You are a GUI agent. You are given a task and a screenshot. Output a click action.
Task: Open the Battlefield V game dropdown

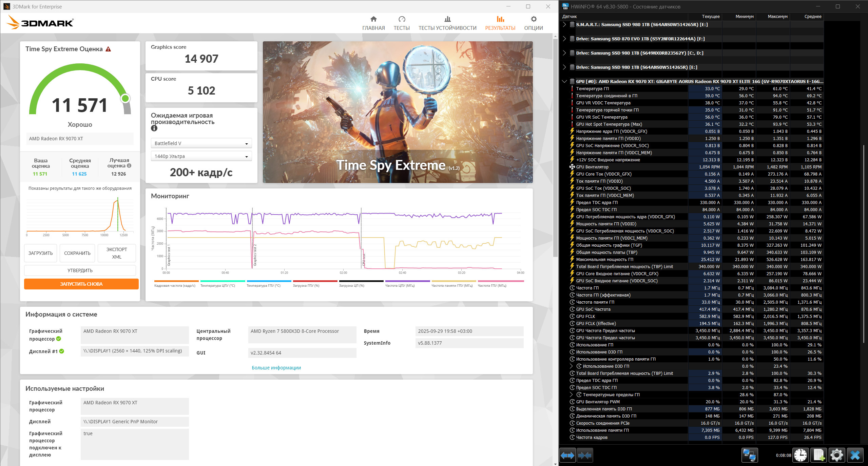tap(201, 143)
